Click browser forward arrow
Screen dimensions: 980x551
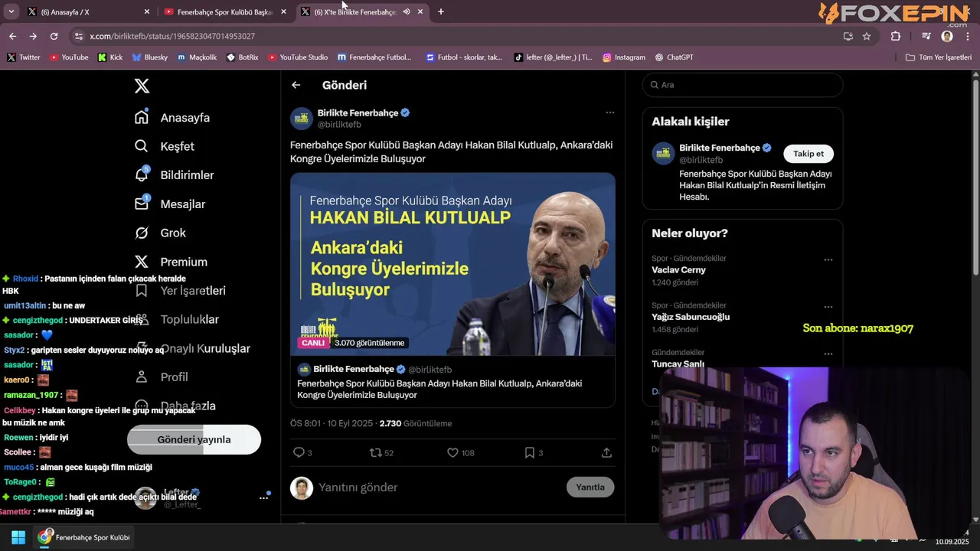coord(33,36)
